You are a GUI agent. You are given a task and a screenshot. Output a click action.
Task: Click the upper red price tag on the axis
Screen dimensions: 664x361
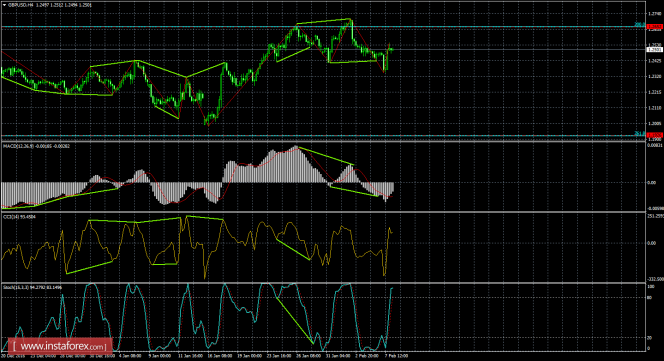click(655, 27)
